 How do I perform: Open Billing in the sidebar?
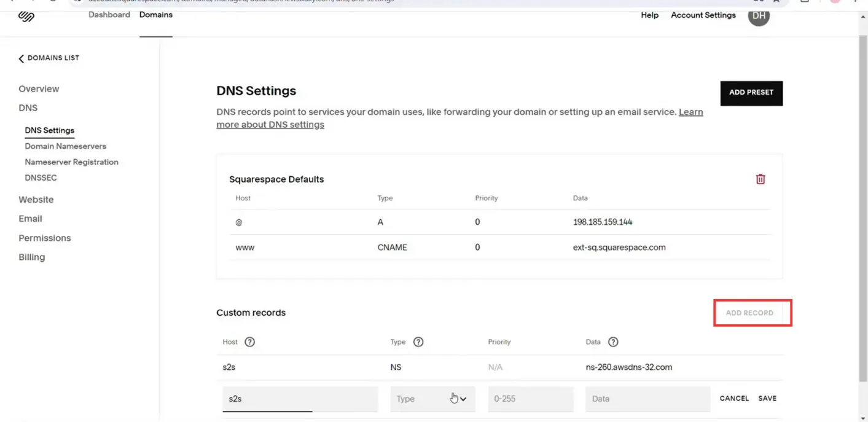point(32,257)
